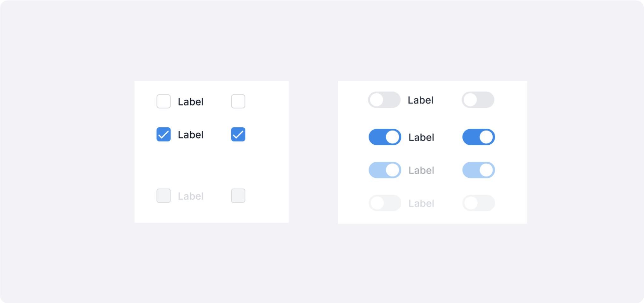
Task: Check the unchecked checkbox with Label
Action: point(163,101)
